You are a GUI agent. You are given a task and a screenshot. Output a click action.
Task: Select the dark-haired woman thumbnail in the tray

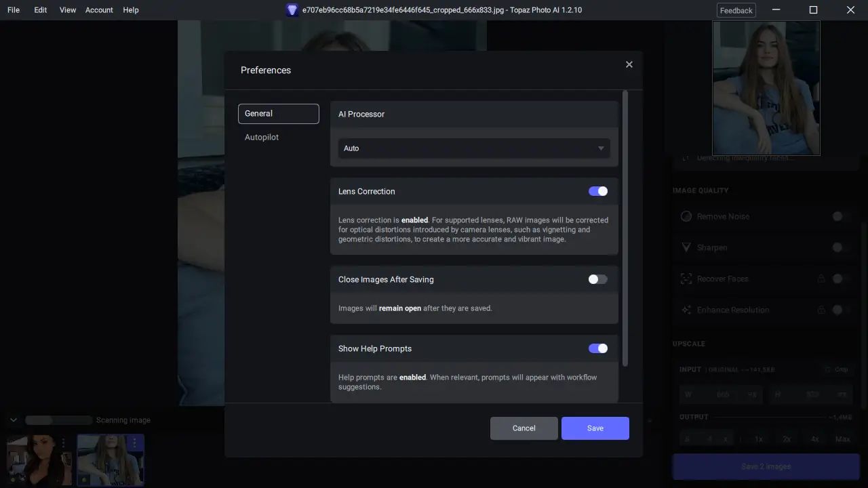[39, 460]
